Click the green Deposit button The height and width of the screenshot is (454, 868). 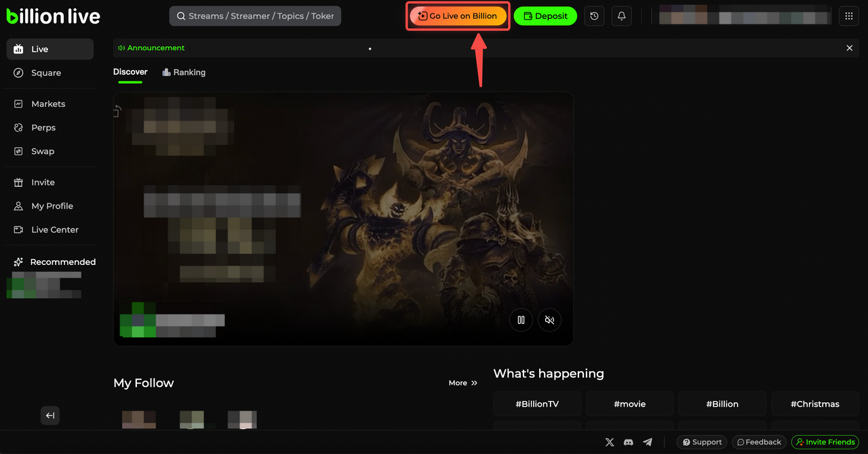545,16
